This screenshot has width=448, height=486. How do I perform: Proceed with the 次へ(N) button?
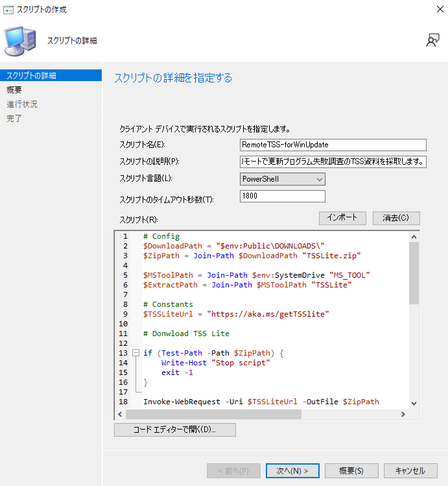coord(291,470)
